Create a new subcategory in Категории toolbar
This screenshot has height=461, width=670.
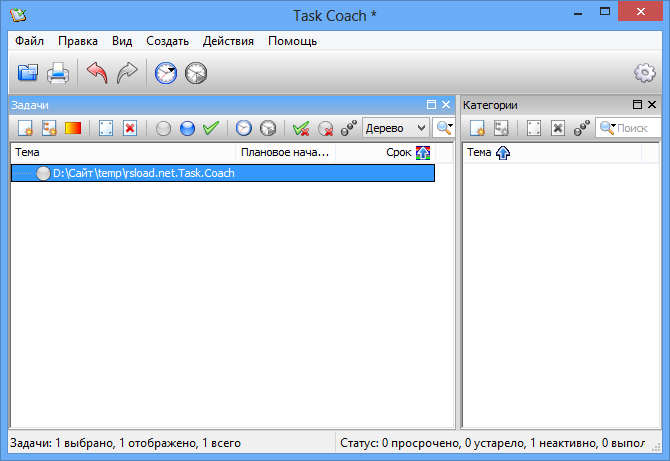[x=501, y=128]
